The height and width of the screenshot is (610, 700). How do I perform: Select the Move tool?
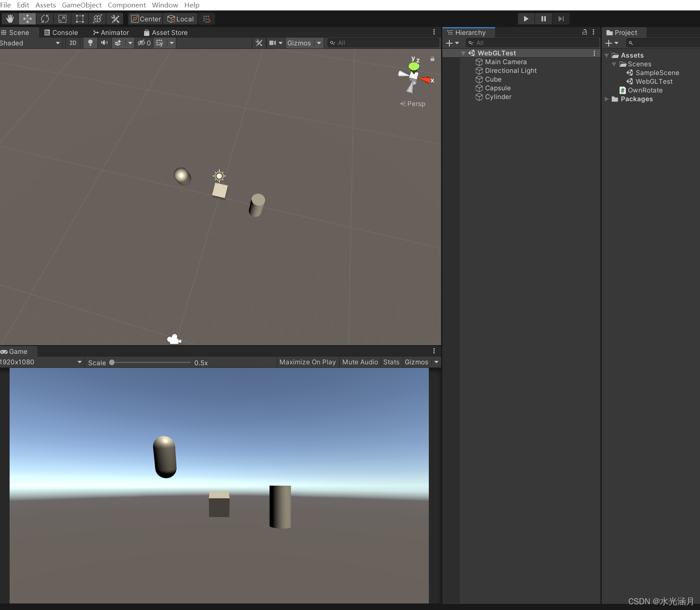[x=27, y=19]
